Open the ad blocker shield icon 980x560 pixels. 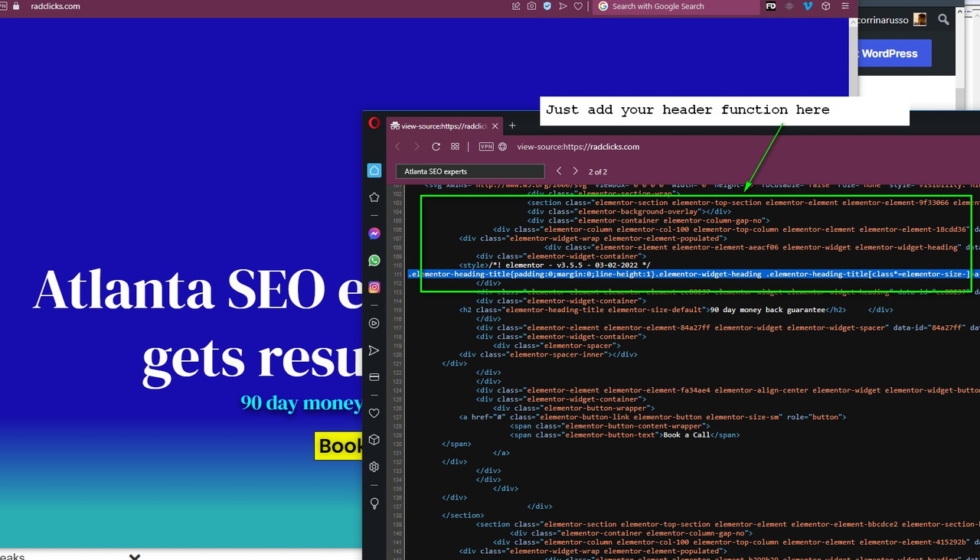547,6
